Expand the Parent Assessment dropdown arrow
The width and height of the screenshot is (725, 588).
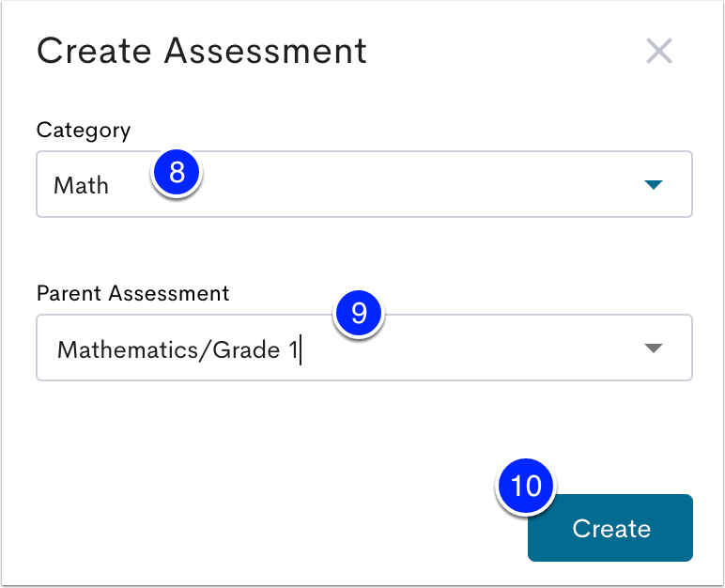pyautogui.click(x=654, y=348)
